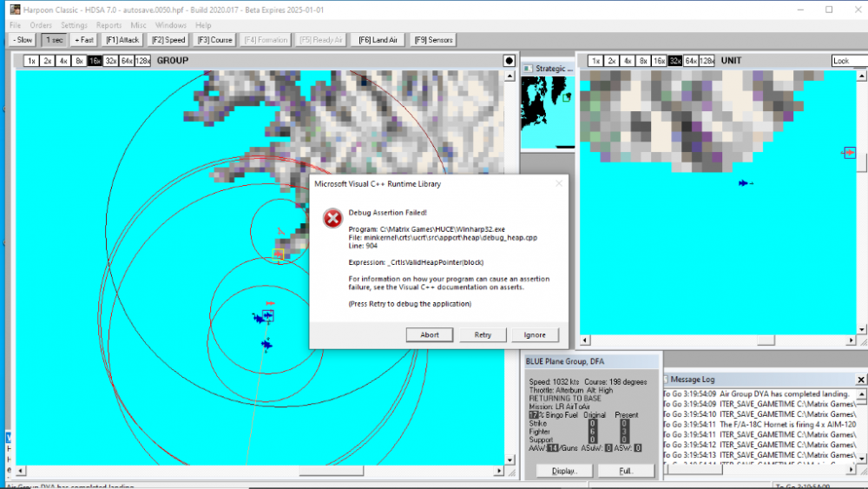Toggle the 1 sec time compression button
This screenshot has width=868, height=489.
click(x=54, y=40)
